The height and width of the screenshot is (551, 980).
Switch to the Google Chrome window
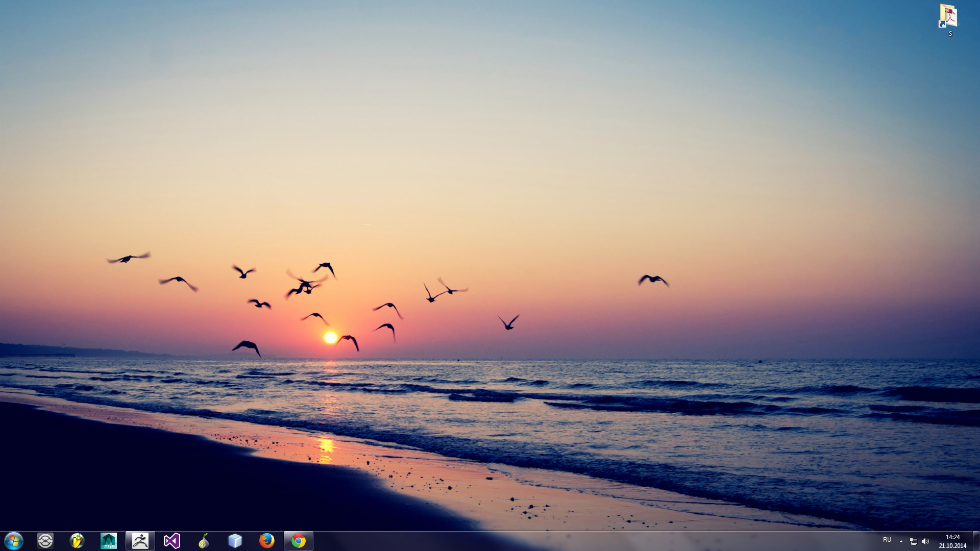299,541
